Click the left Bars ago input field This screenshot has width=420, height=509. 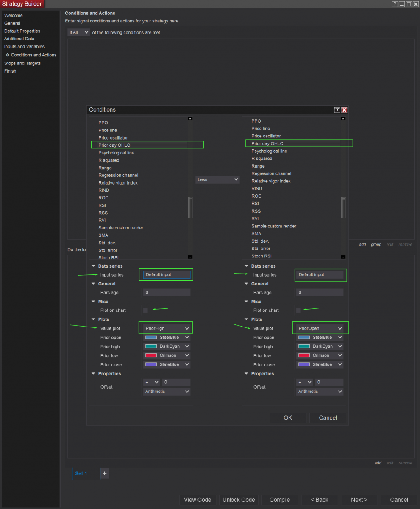167,293
